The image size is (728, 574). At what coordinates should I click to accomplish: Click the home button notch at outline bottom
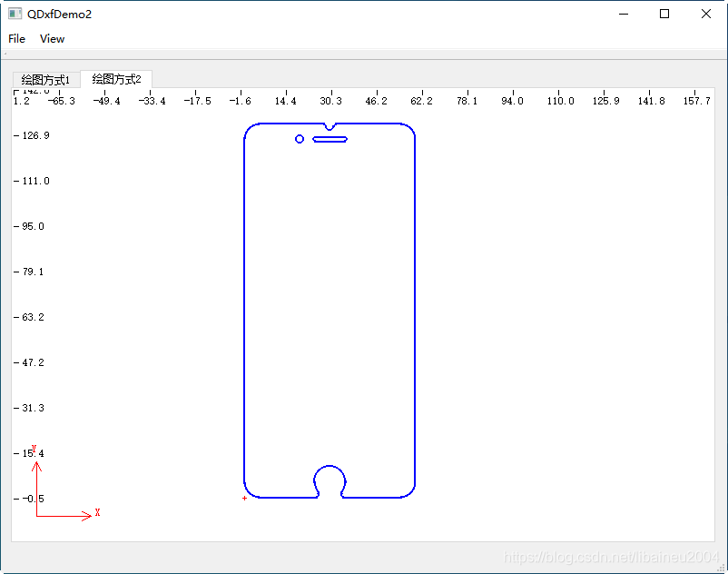330,479
